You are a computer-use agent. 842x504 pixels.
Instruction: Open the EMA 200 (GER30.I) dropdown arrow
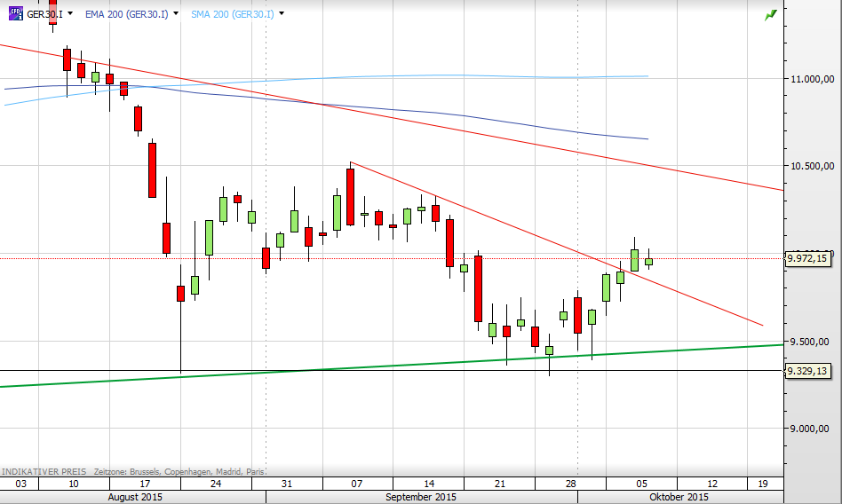(176, 13)
